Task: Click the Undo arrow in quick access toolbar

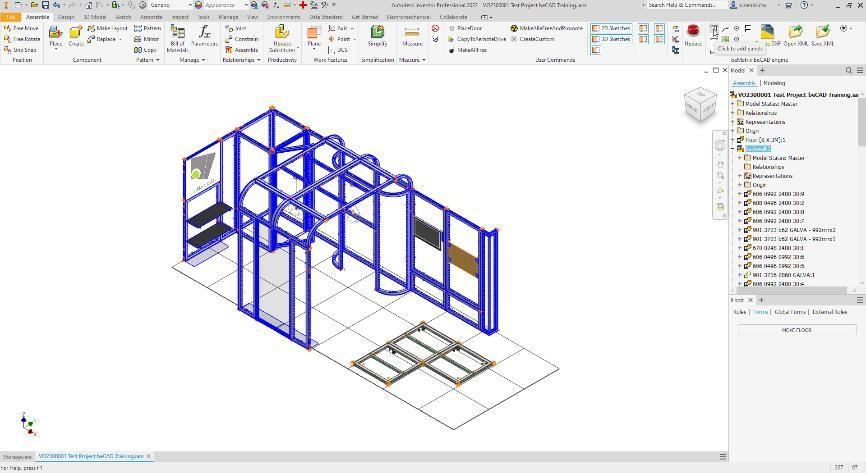Action: pos(56,5)
